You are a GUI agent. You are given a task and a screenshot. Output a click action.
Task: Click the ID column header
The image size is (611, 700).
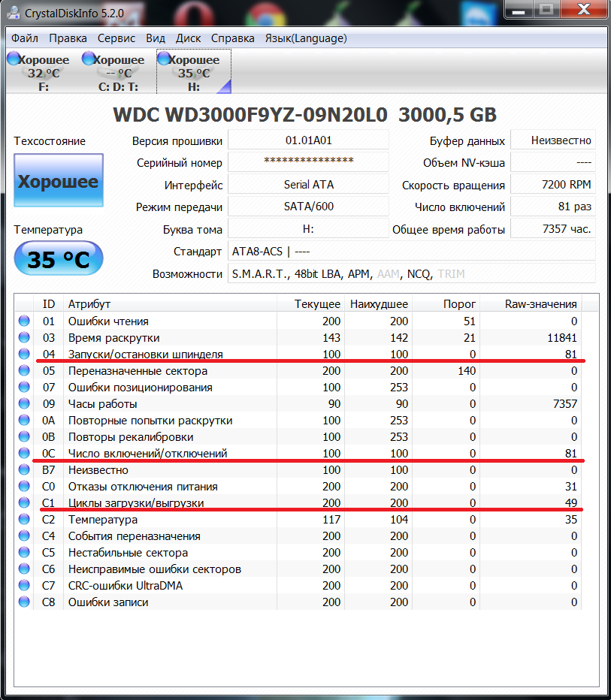coord(48,304)
